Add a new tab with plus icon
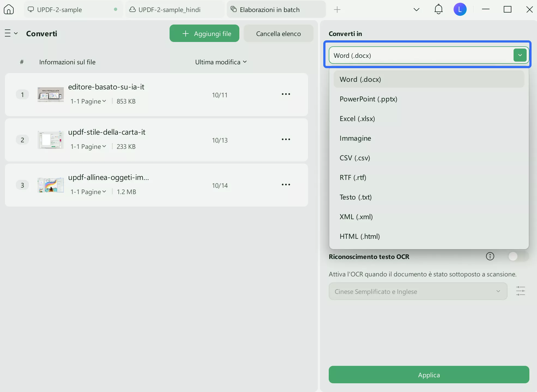The image size is (537, 392). pyautogui.click(x=337, y=10)
